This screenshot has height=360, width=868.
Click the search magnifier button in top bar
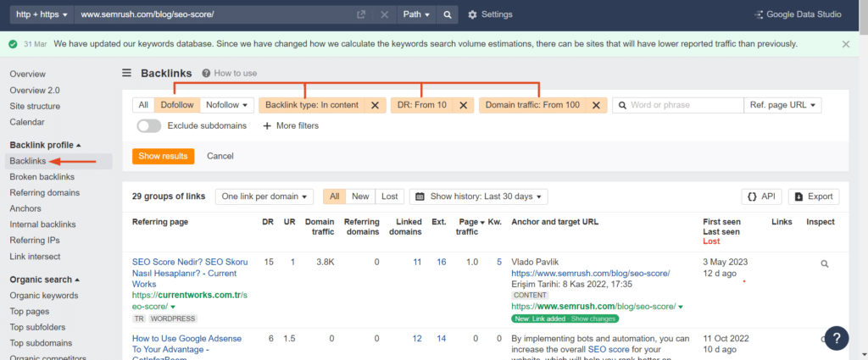(x=447, y=14)
